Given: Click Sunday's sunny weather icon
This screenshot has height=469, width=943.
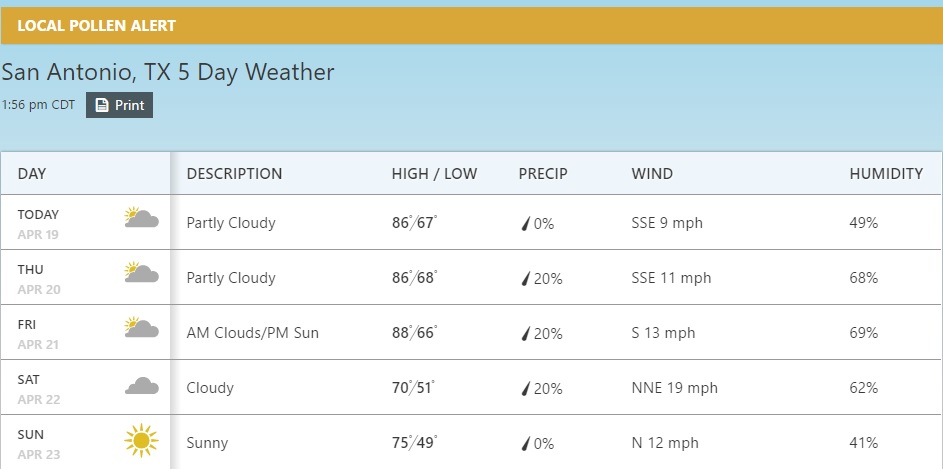Looking at the screenshot, I should pos(141,441).
